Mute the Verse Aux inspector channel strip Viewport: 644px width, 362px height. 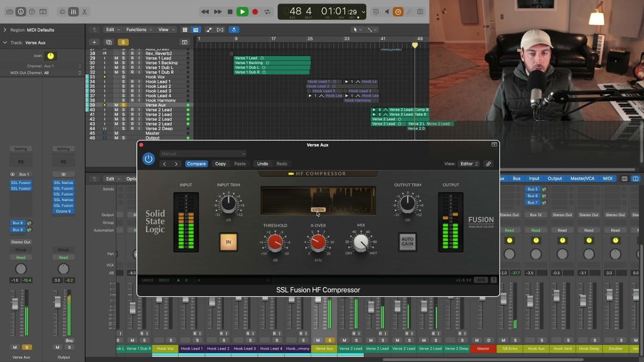[x=15, y=348]
